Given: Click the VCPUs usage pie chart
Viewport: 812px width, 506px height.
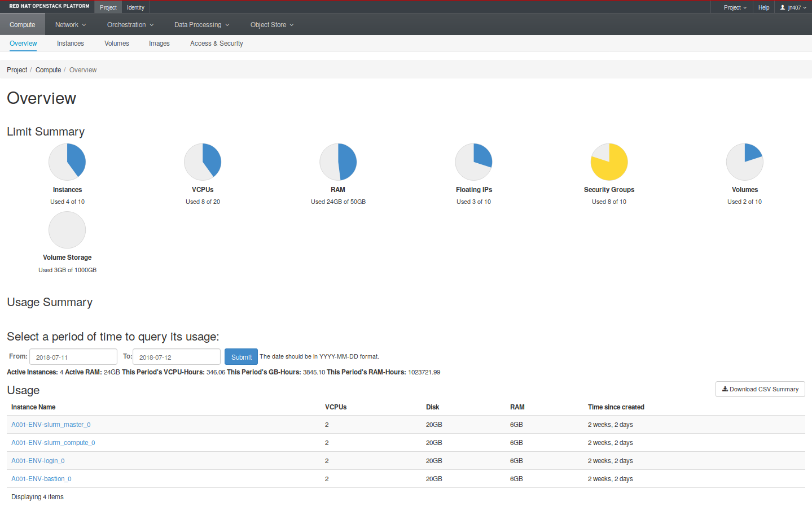Looking at the screenshot, I should point(203,162).
